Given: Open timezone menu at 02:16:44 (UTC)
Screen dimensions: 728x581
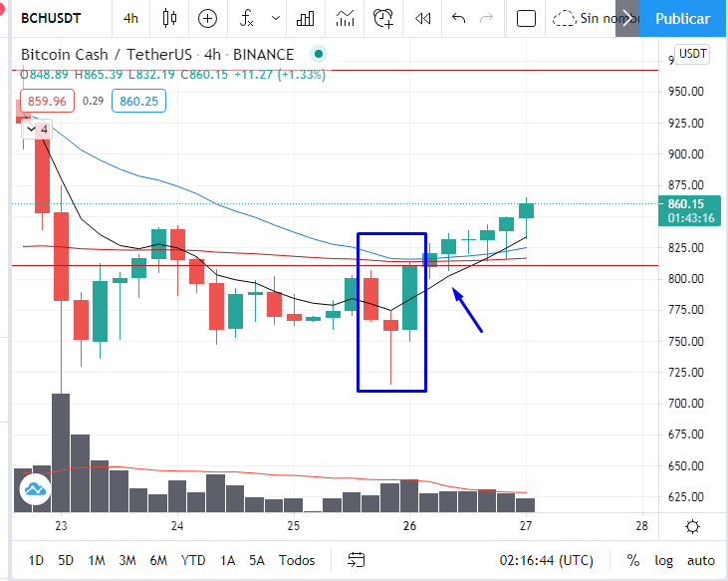Looking at the screenshot, I should (547, 560).
